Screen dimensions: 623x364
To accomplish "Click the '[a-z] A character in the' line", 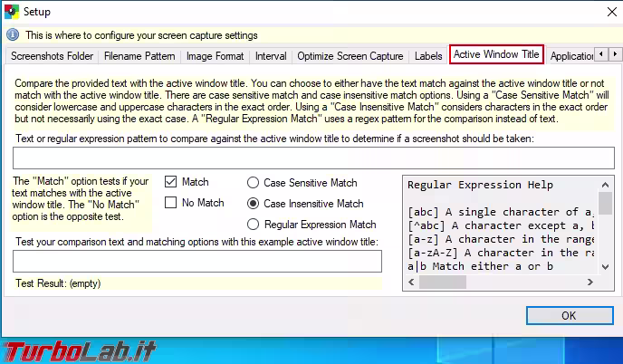I will [501, 239].
